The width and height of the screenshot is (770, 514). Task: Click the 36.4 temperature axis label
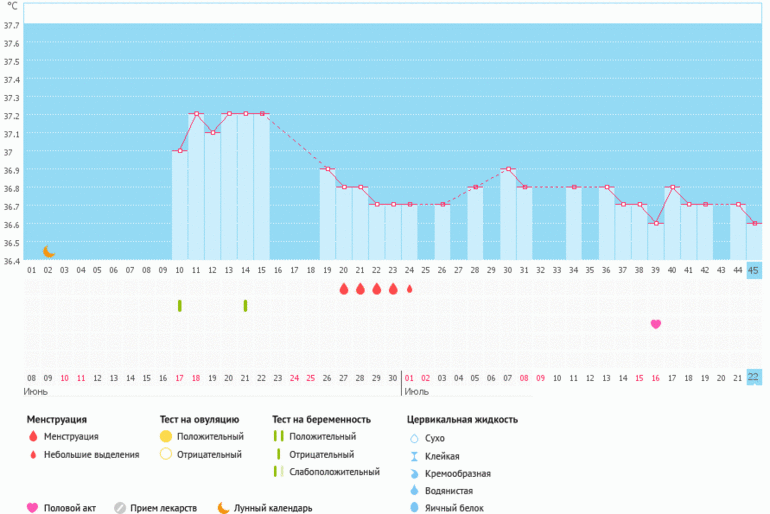(x=11, y=261)
